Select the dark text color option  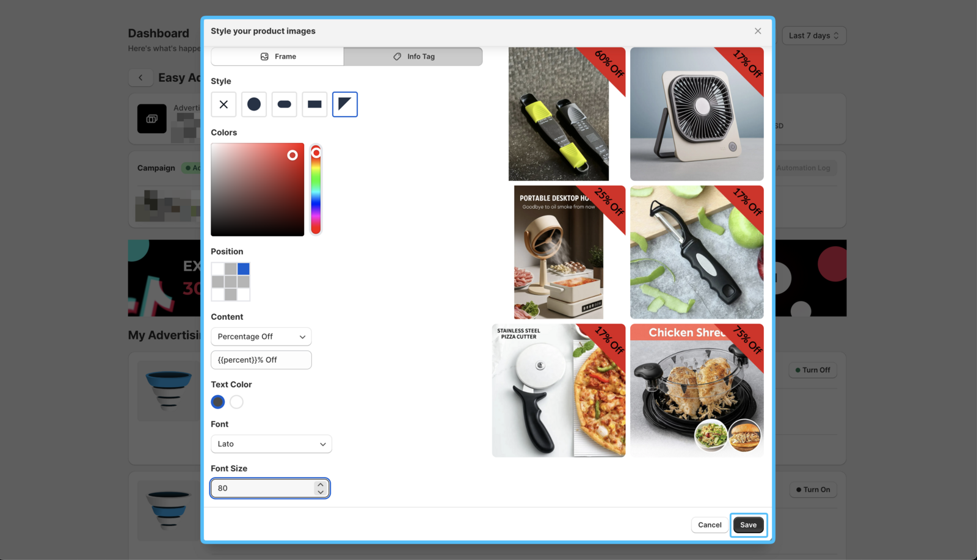pyautogui.click(x=218, y=402)
